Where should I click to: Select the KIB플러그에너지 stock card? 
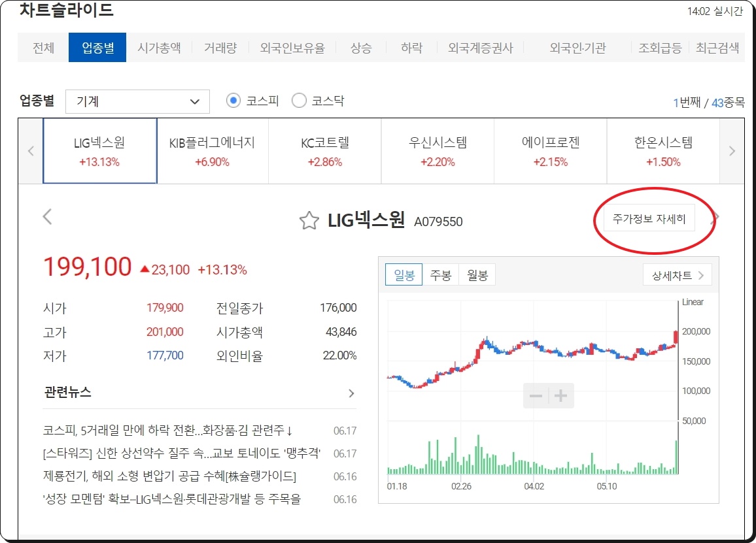pos(212,151)
